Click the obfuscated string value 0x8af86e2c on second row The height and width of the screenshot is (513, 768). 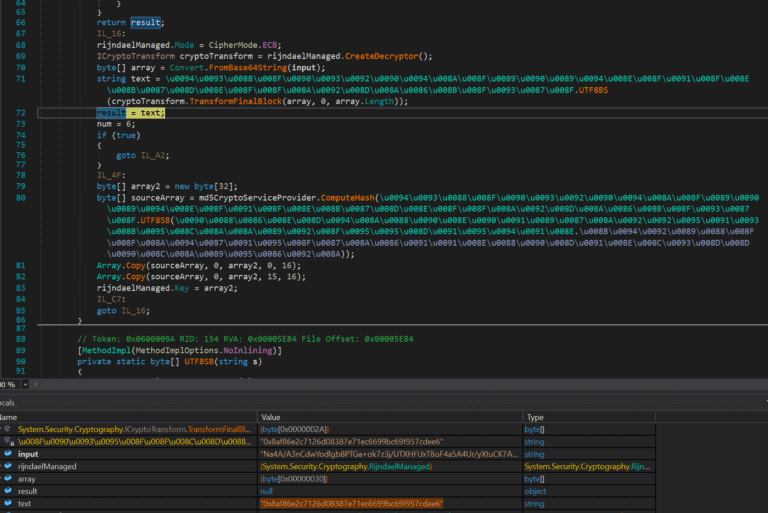pyautogui.click(x=352, y=442)
